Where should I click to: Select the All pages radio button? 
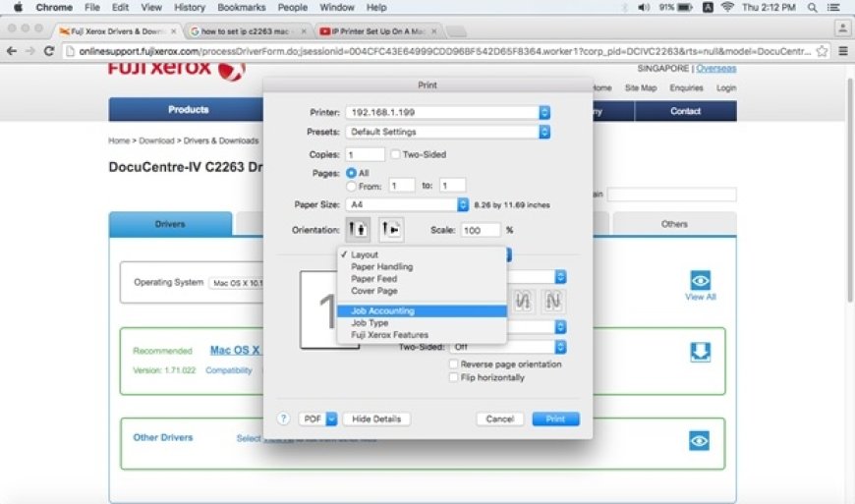click(x=351, y=173)
